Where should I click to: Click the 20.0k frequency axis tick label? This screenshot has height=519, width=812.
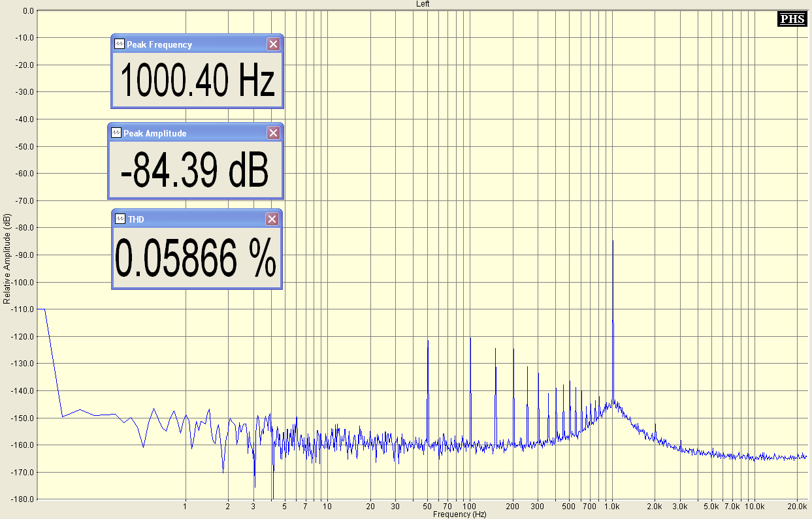tap(798, 507)
